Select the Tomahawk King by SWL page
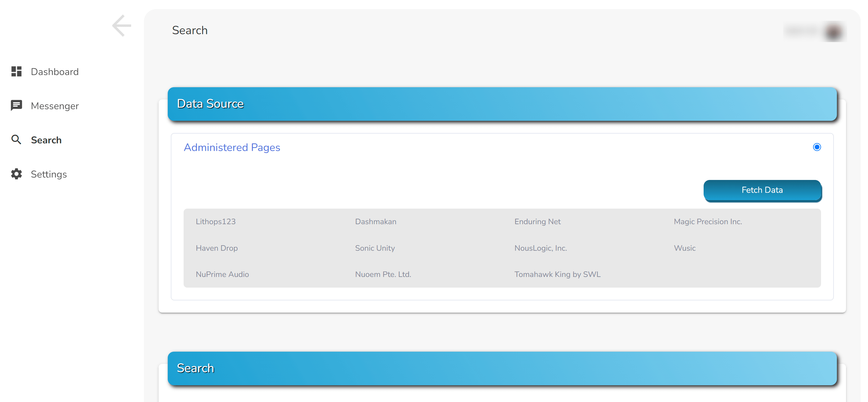 tap(557, 275)
